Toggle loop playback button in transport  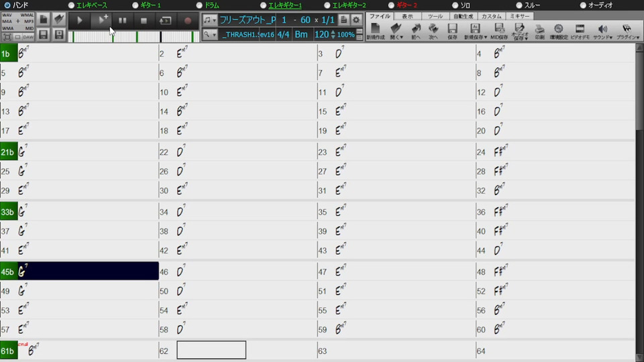(x=165, y=21)
